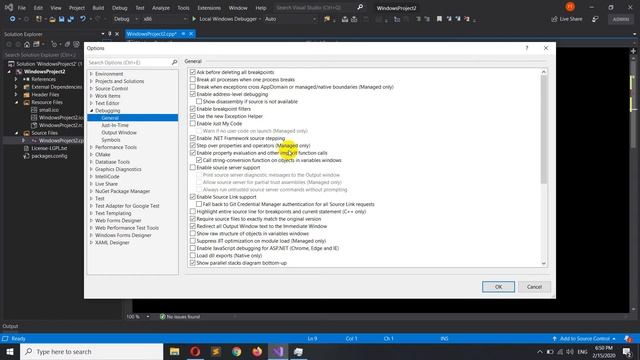Open the Debug configuration dropdown
The image size is (640, 360).
coord(126,19)
